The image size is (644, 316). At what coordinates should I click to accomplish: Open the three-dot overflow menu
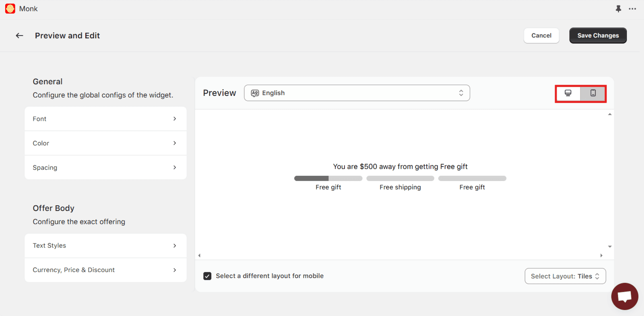(x=632, y=8)
